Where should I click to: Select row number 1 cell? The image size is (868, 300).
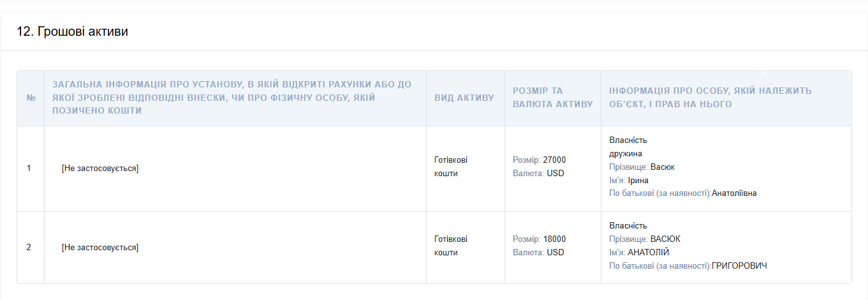pos(29,169)
